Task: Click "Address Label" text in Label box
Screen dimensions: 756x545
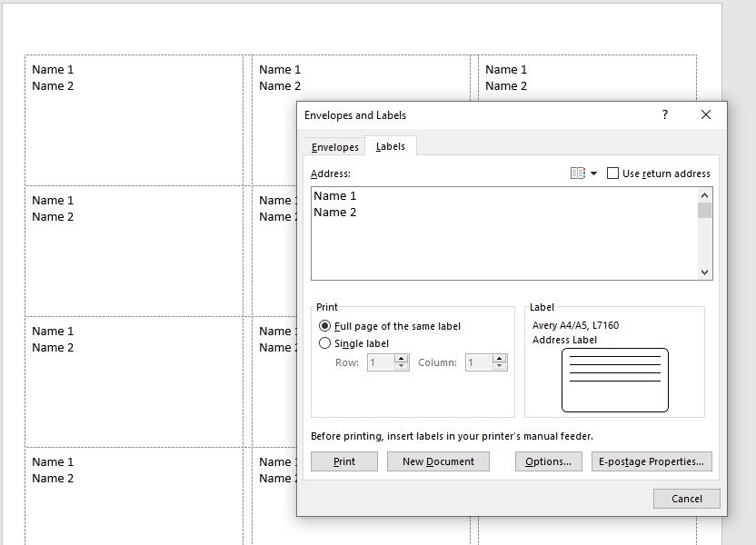Action: pos(564,340)
